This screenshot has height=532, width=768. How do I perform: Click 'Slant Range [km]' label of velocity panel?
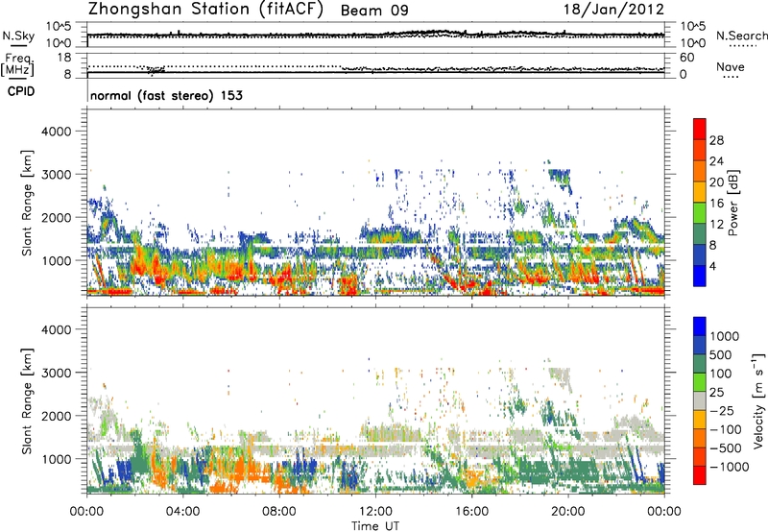[28, 401]
